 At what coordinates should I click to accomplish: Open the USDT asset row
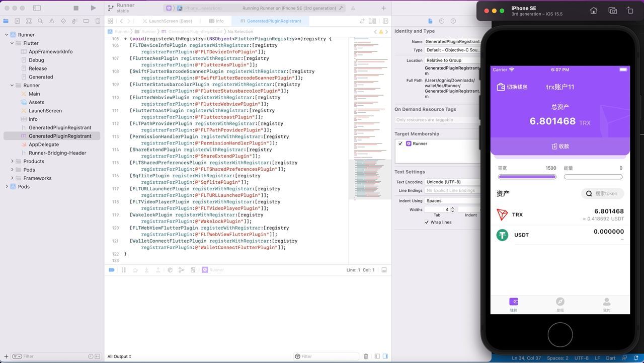[560, 235]
